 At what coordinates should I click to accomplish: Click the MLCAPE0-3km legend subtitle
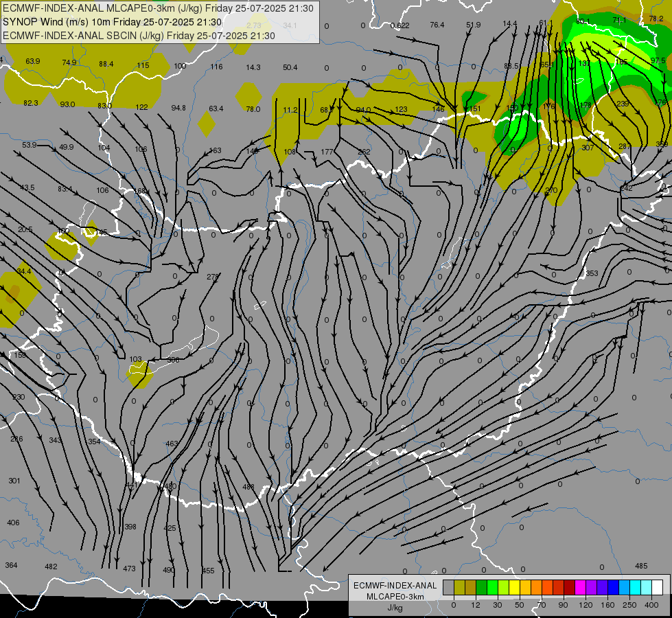(395, 597)
